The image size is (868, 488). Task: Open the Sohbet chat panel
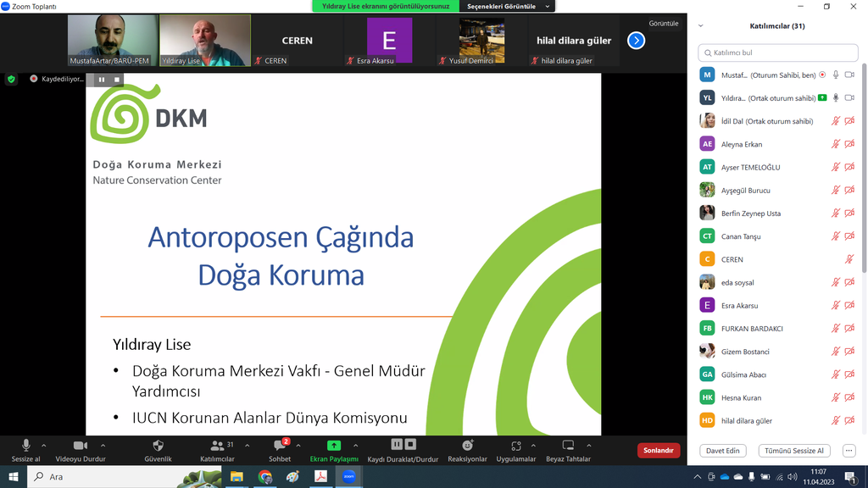click(280, 451)
